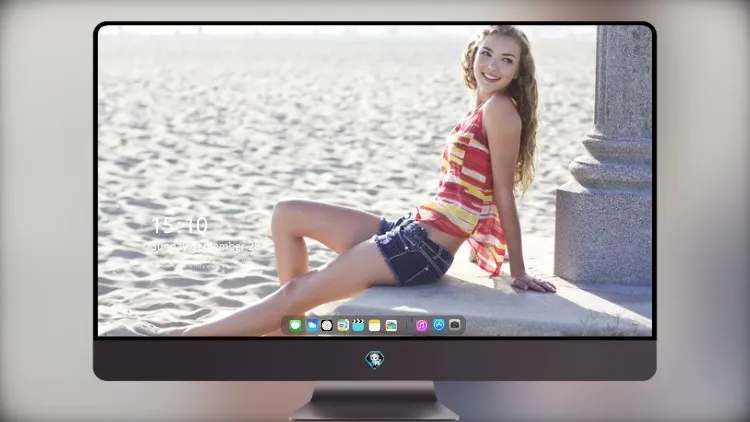Launch the pink iTunes music app
The image size is (750, 422).
click(421, 326)
